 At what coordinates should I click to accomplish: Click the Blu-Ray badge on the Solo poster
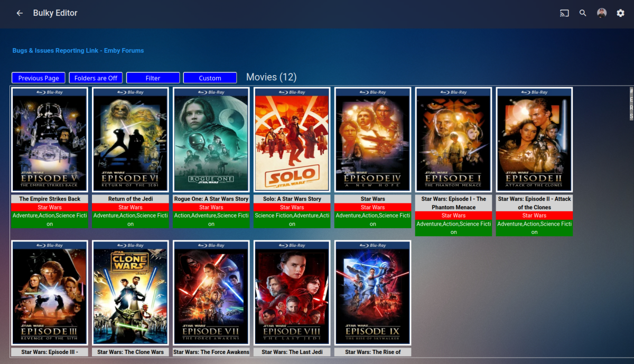pos(291,91)
